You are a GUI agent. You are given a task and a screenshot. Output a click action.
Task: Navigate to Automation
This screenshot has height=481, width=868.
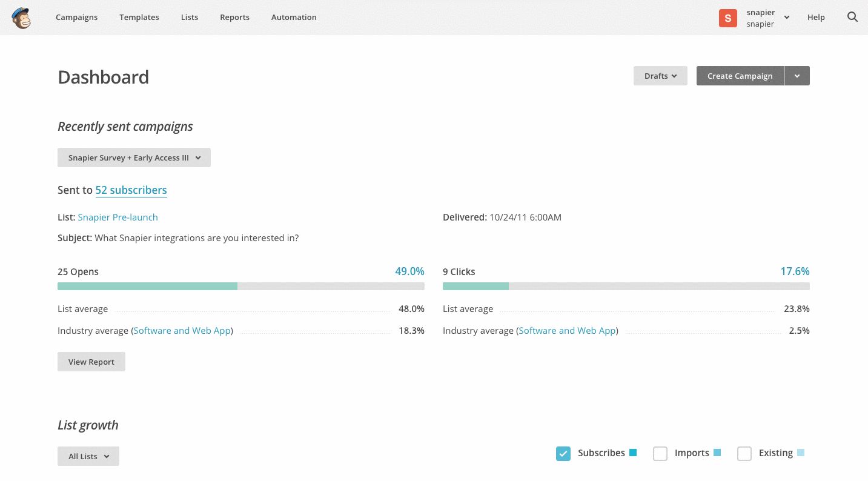294,17
